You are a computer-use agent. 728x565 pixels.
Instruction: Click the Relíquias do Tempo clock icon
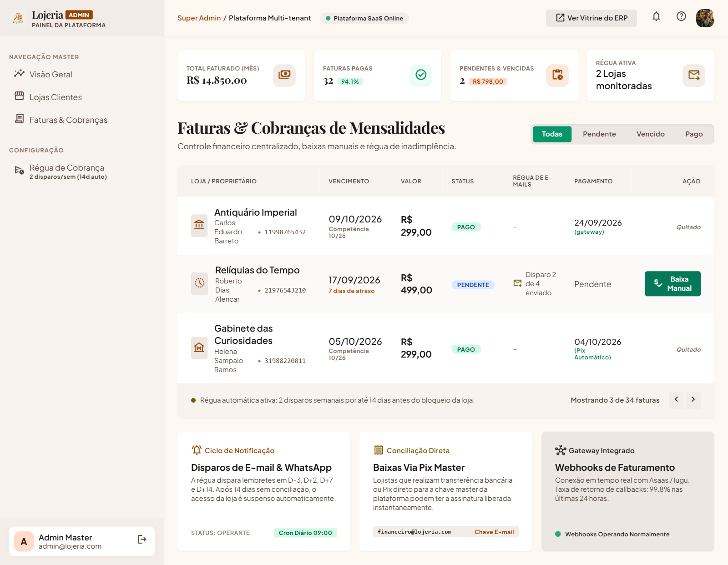coord(200,284)
